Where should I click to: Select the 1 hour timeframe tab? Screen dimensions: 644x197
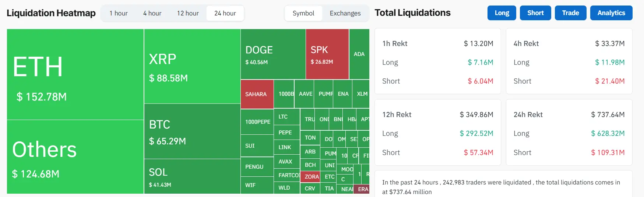(x=119, y=13)
